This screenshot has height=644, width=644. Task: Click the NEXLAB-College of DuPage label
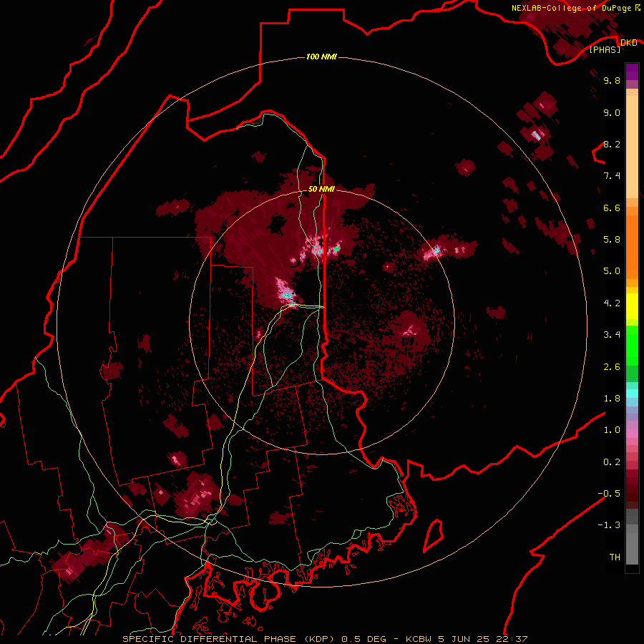click(572, 8)
